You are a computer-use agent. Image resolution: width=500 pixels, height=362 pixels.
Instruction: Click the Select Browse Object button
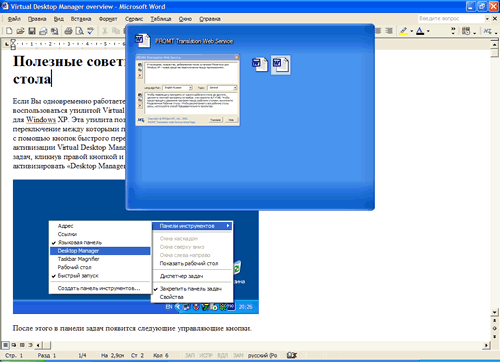495,328
